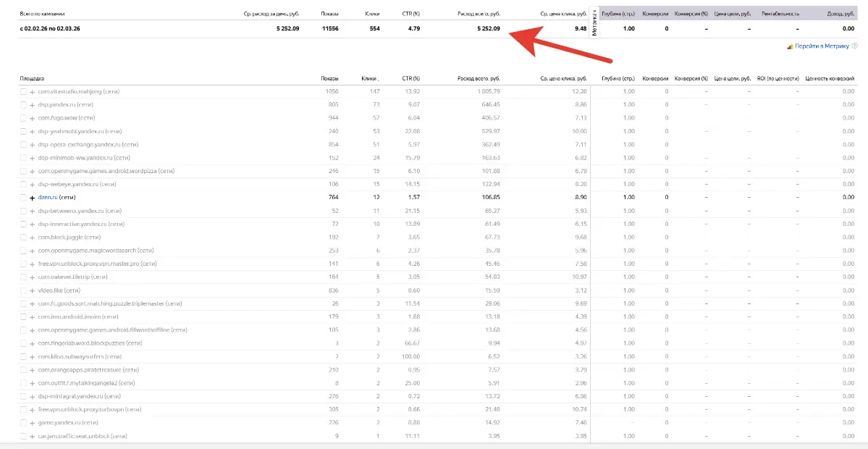Image resolution: width=868 pixels, height=449 pixels.
Task: Follow the Перейти в Метрику link
Action: 822,46
